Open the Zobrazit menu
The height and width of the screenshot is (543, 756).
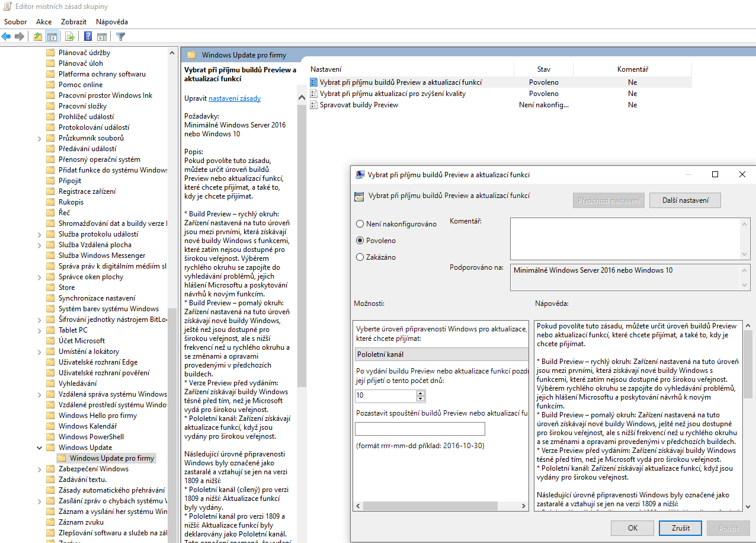(73, 22)
